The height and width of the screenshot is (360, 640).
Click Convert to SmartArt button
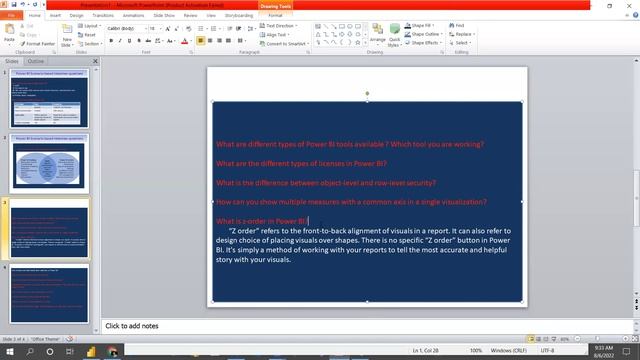[x=284, y=44]
